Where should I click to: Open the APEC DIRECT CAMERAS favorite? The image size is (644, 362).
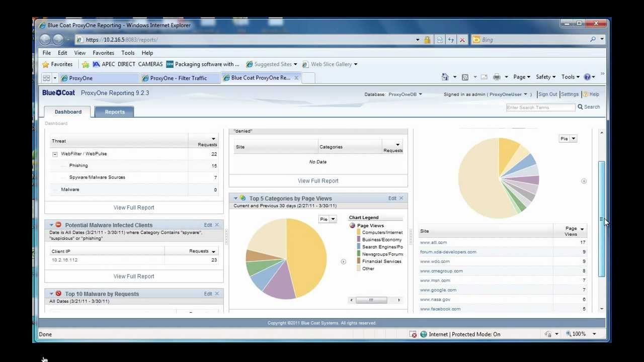point(127,64)
